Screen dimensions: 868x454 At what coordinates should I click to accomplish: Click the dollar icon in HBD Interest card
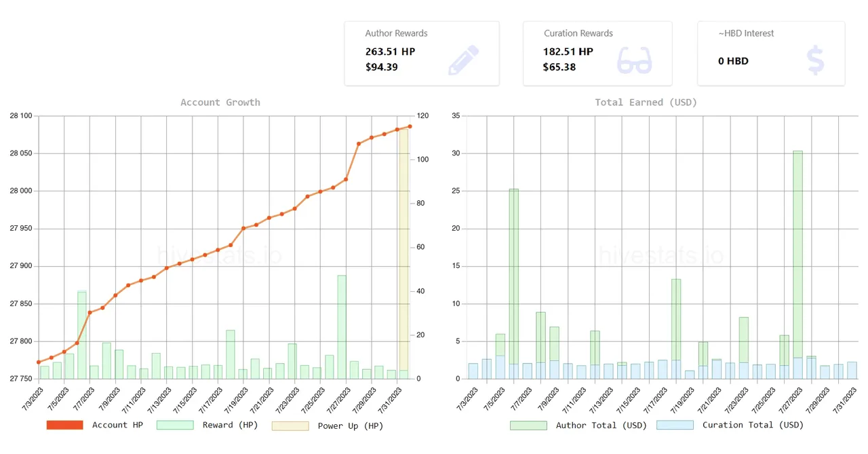click(816, 60)
